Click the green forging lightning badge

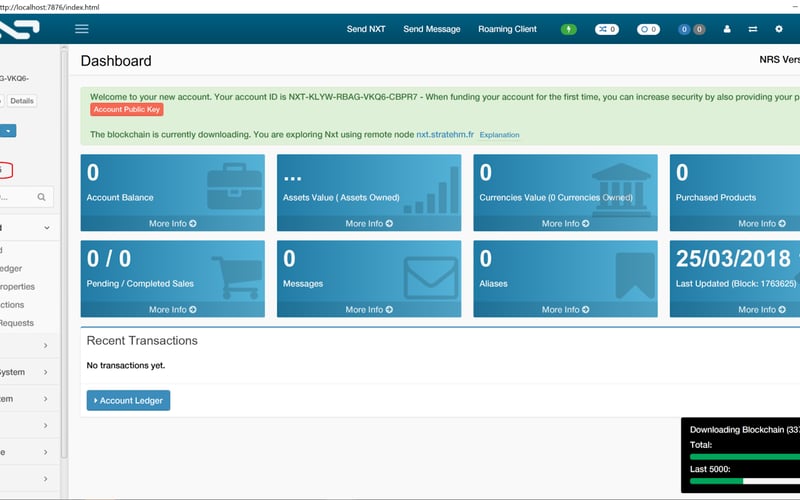568,29
